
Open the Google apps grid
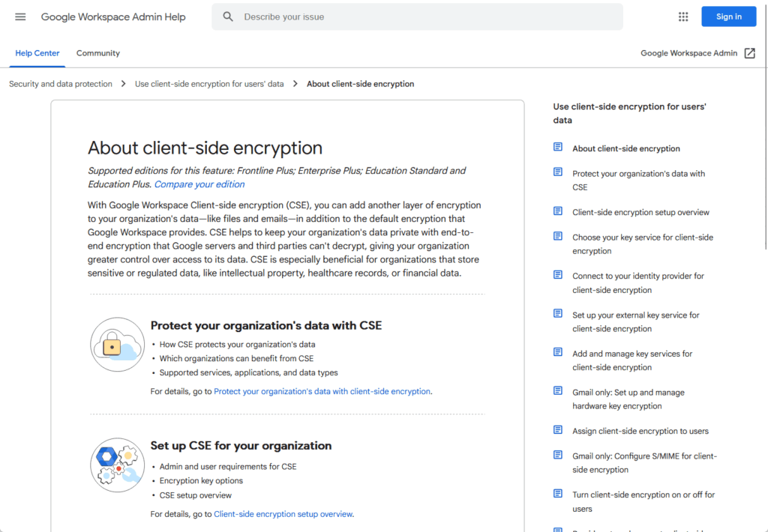[683, 16]
